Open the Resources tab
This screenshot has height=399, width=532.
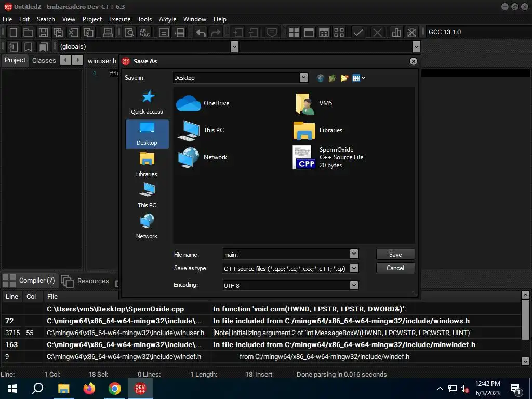(85, 281)
